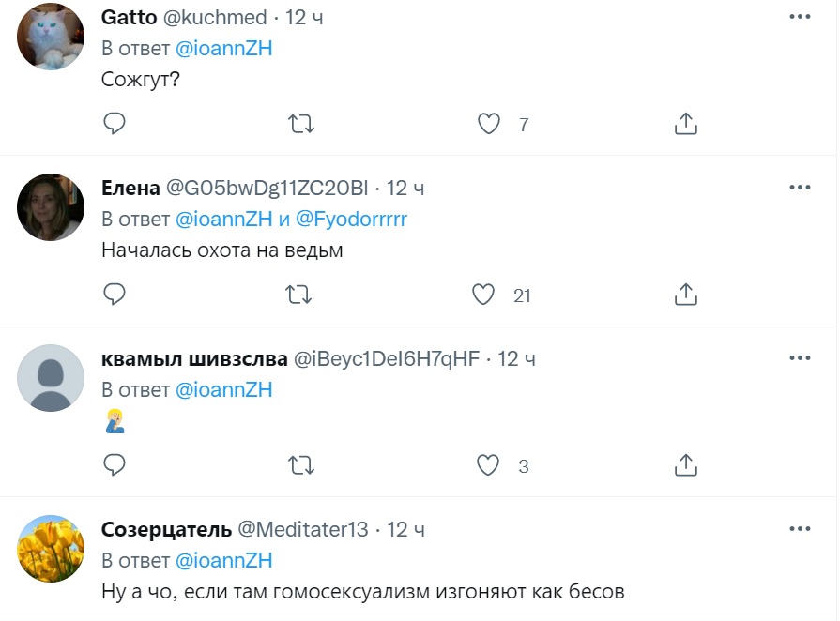Retweet Елена's "Началась охота на ведьм" tweet
The height and width of the screenshot is (621, 840).
pos(300,295)
